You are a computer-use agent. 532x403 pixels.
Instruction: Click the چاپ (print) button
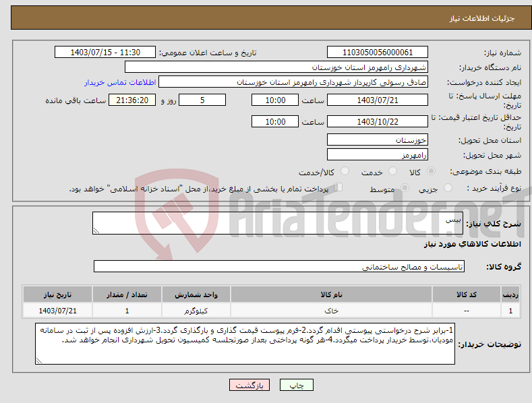(296, 385)
